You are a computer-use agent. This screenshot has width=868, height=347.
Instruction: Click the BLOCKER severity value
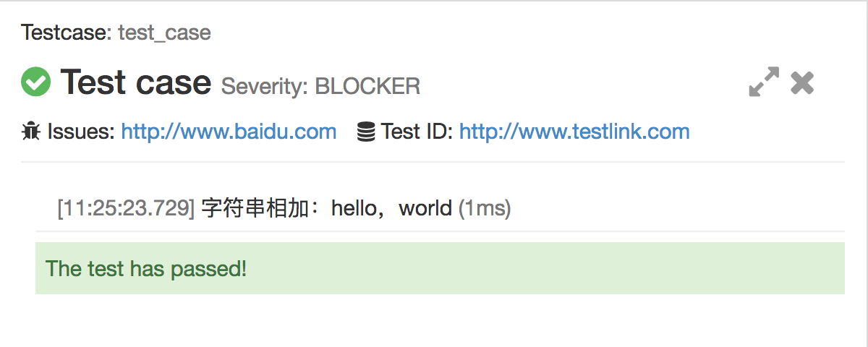click(x=367, y=87)
